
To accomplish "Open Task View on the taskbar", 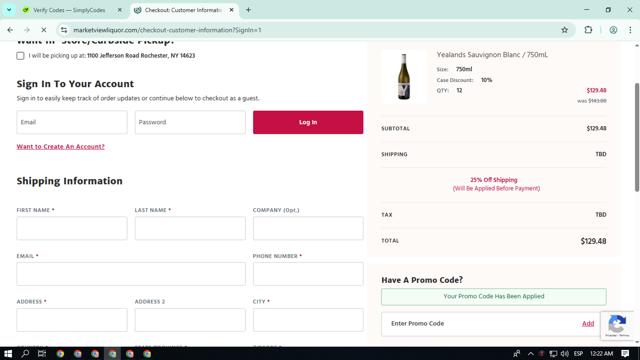I will coord(42,353).
